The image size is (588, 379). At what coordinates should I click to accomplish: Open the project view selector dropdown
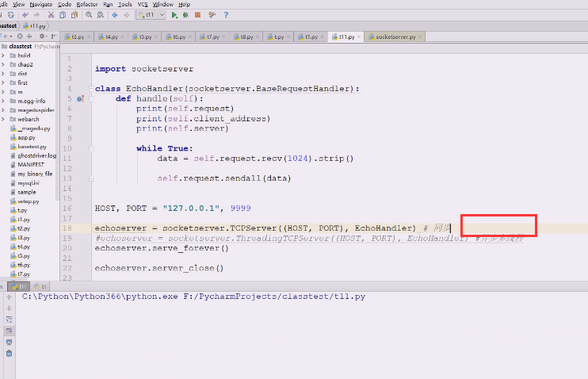point(7,36)
